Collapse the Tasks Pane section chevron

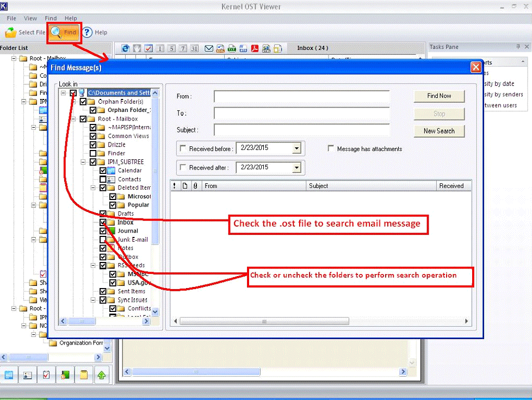click(523, 62)
